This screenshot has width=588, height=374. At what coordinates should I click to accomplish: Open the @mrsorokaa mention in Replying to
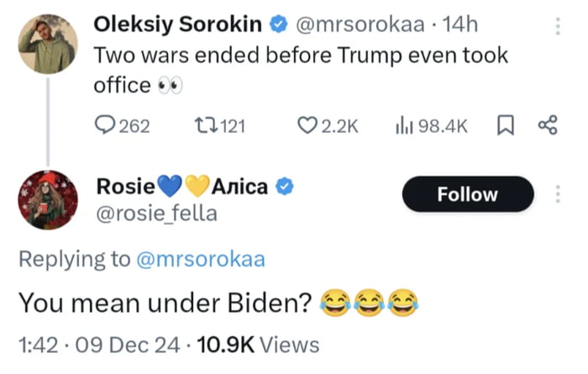201,259
